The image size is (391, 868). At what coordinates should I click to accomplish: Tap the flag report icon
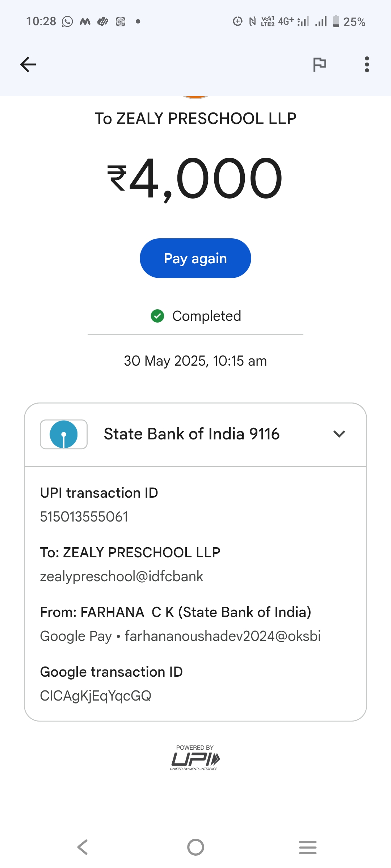click(x=319, y=65)
